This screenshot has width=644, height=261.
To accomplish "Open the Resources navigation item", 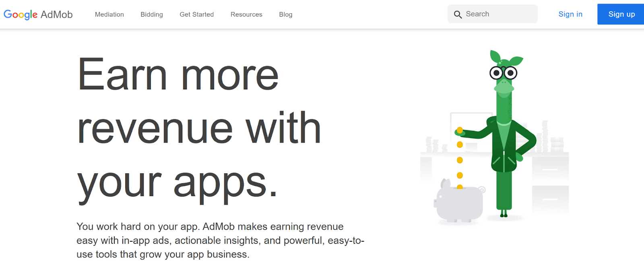I will 246,14.
